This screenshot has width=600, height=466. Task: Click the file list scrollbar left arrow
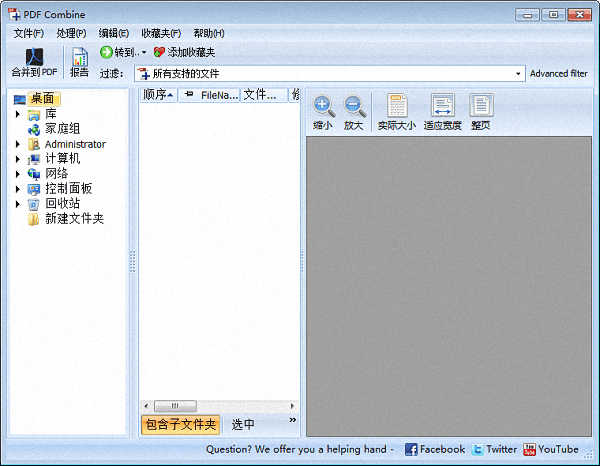pos(146,406)
